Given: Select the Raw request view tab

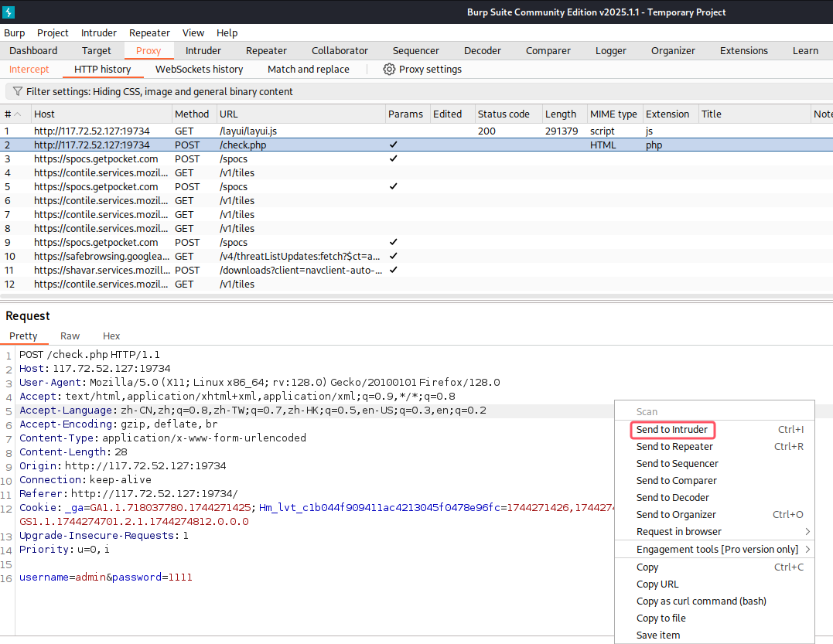Looking at the screenshot, I should coord(70,336).
